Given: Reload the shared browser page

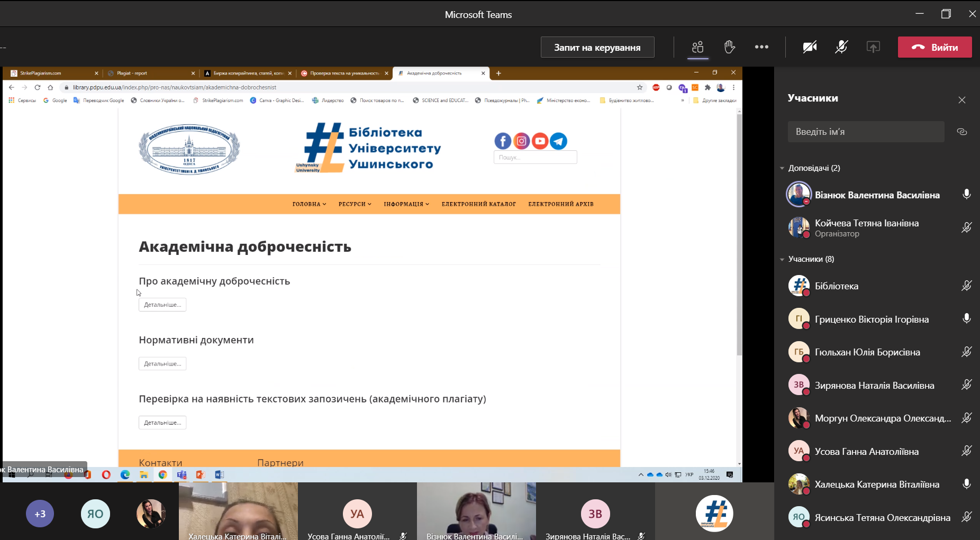Looking at the screenshot, I should coord(37,87).
